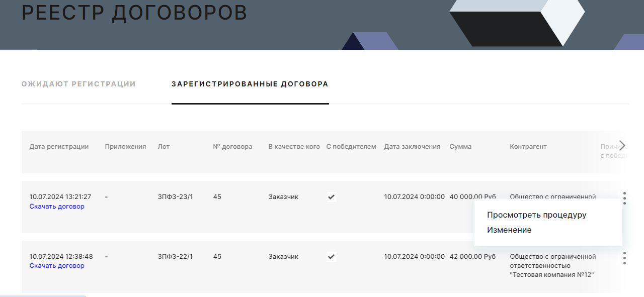Click the Дата регистрации column header
This screenshot has width=644, height=297.
click(59, 147)
